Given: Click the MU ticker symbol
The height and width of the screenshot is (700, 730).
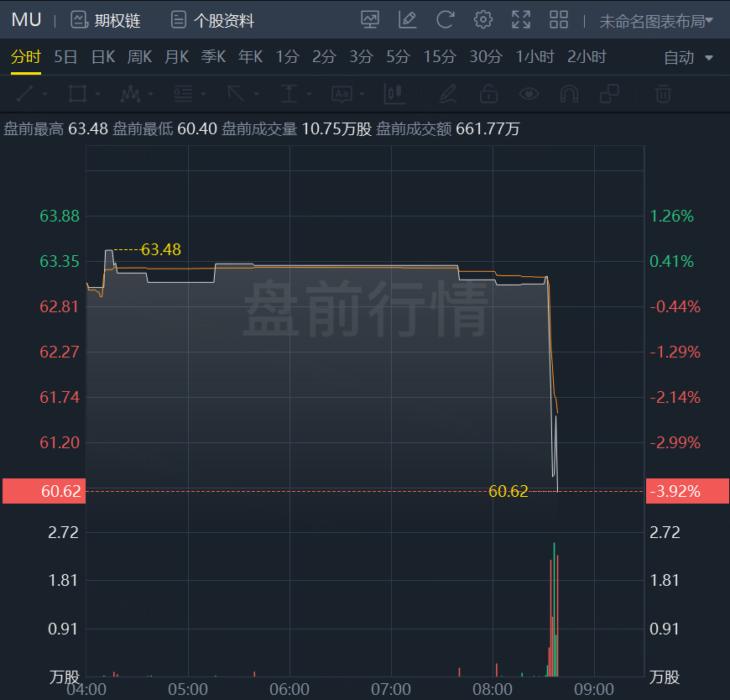Looking at the screenshot, I should pos(27,20).
